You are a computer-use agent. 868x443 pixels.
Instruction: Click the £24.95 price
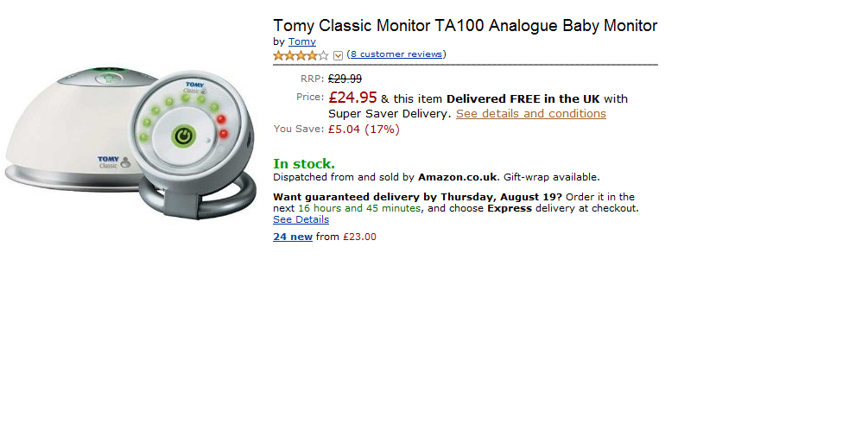point(352,98)
